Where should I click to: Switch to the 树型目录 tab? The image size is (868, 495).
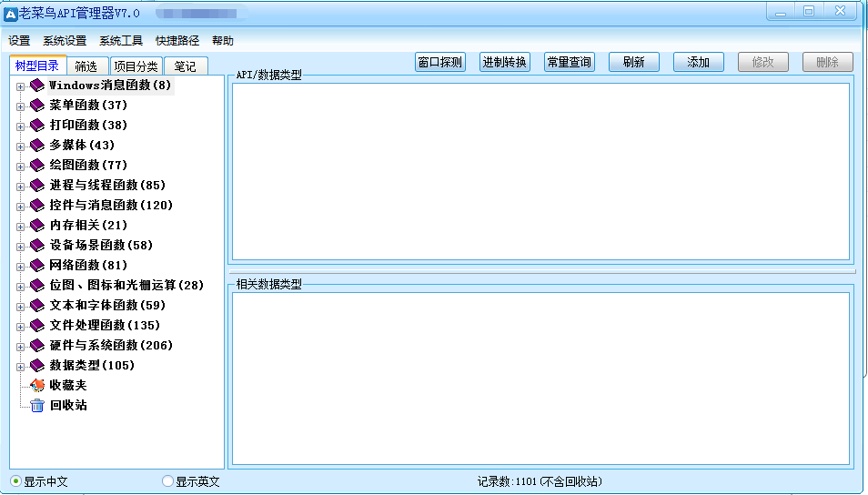37,66
